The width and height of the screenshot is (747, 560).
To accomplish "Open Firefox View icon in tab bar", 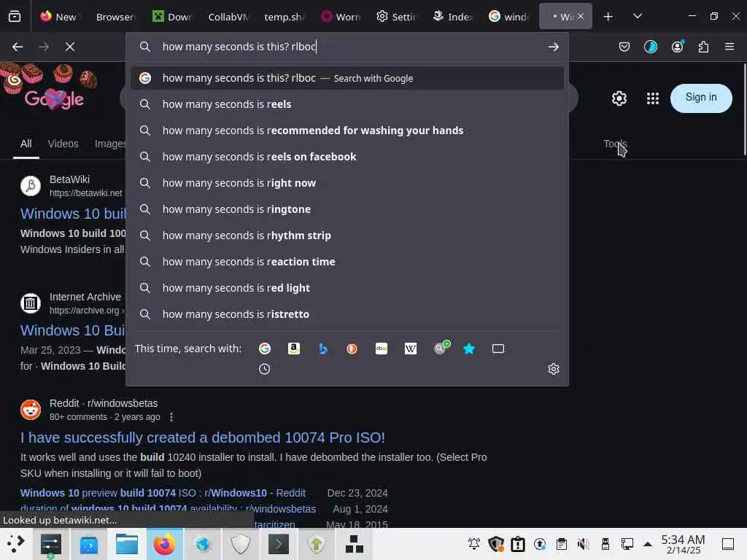I will [x=15, y=17].
